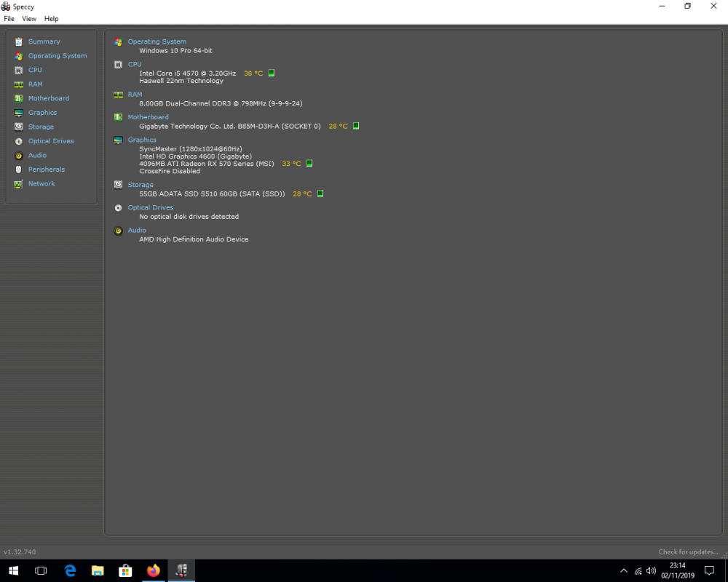The image size is (728, 582).
Task: Click CPU temperature green indicator
Action: 272,73
